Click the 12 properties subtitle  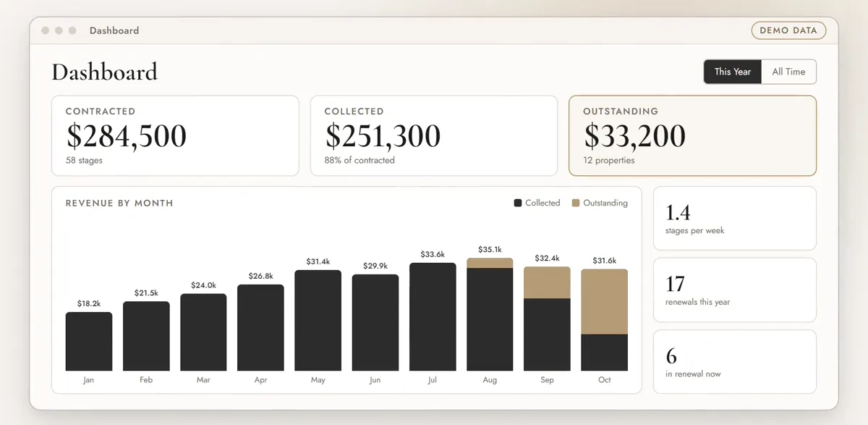[609, 161]
